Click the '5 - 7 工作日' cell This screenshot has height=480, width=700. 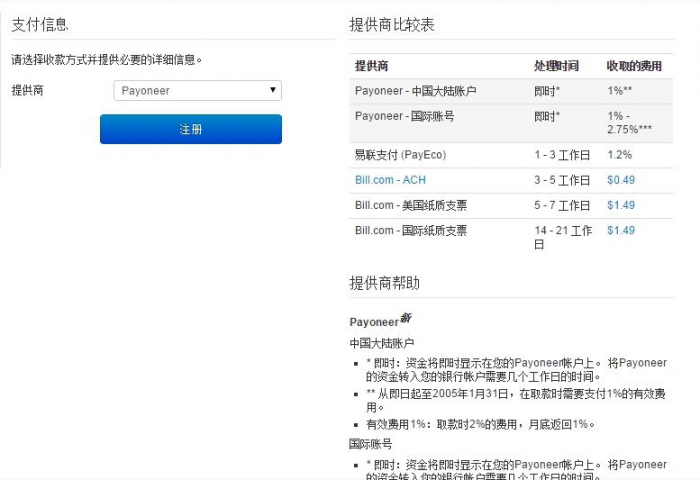click(562, 205)
